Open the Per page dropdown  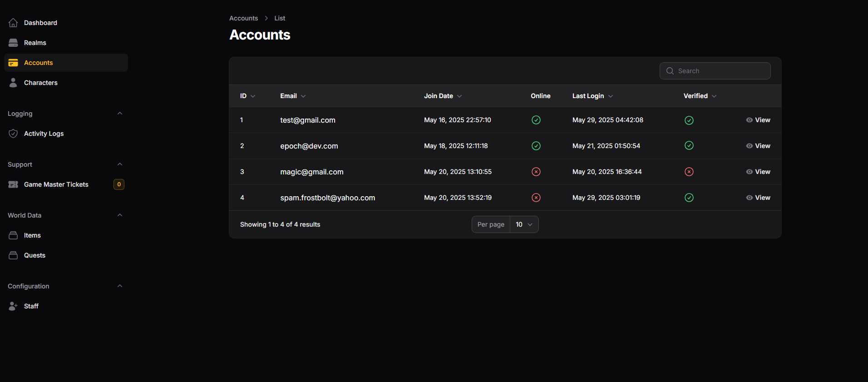(x=524, y=224)
